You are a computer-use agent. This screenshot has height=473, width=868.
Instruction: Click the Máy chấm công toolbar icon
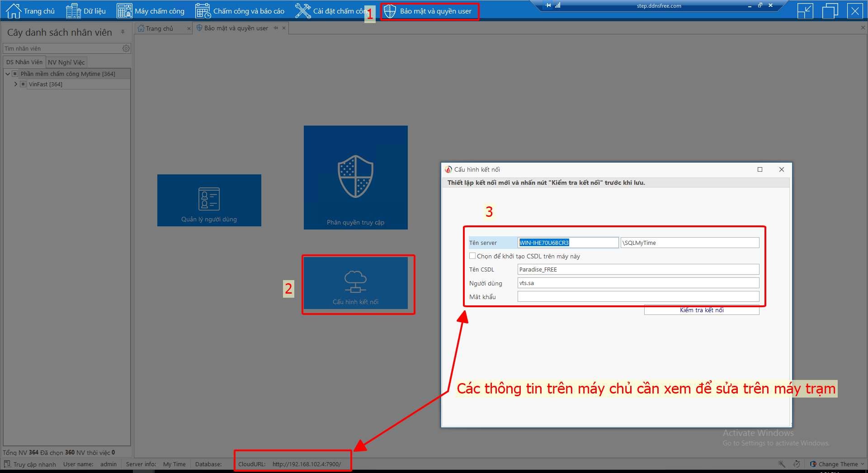tap(124, 11)
